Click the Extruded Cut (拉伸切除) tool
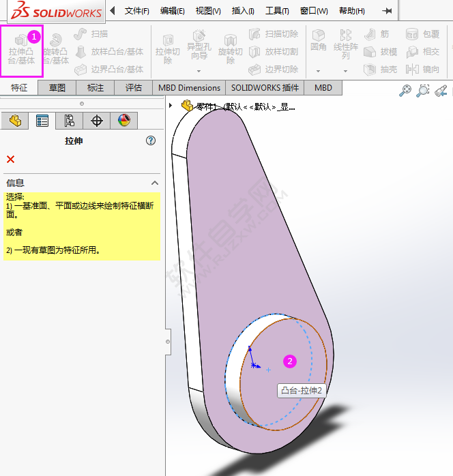The height and width of the screenshot is (476, 453). 168,50
